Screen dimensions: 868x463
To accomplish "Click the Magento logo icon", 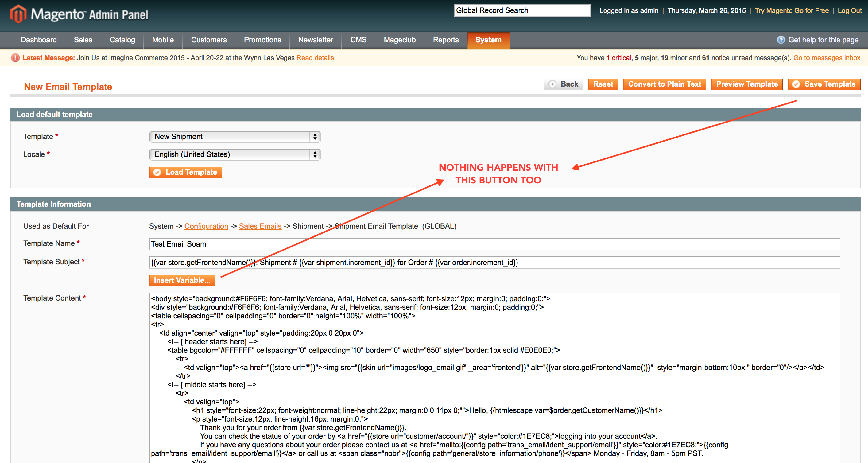I will point(18,14).
